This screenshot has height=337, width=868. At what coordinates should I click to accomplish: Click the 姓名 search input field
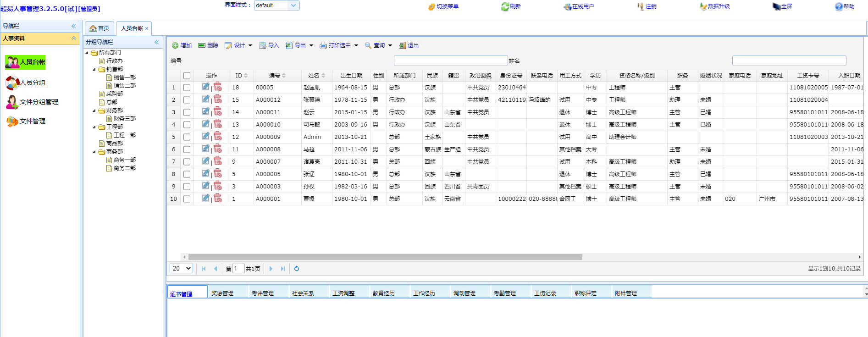pyautogui.click(x=789, y=61)
